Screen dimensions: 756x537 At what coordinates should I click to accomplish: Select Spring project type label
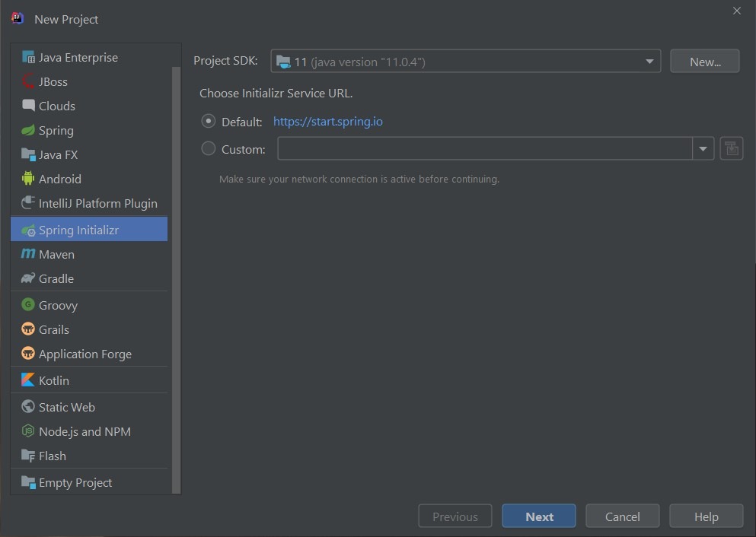click(56, 131)
